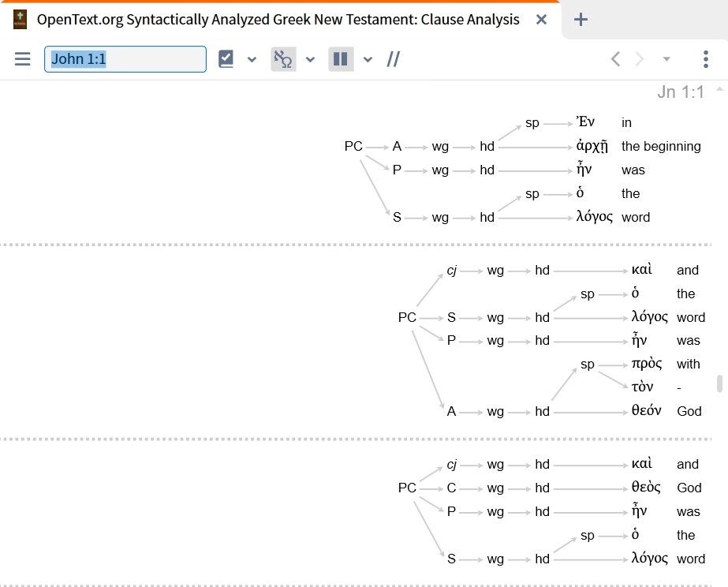Image resolution: width=728 pixels, height=587 pixels.
Task: Open the three-dot panel menu
Action: [706, 59]
